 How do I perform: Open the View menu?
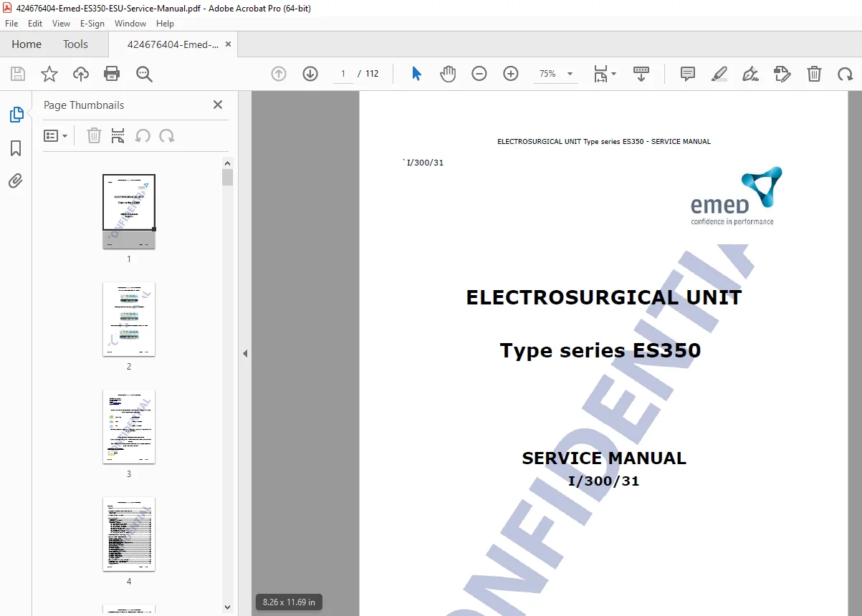62,24
